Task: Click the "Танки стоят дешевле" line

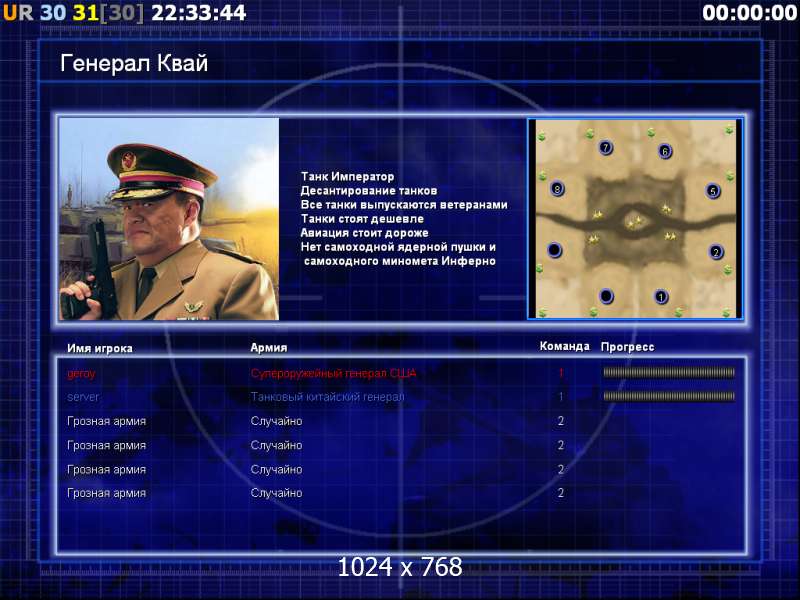Action: tap(362, 219)
